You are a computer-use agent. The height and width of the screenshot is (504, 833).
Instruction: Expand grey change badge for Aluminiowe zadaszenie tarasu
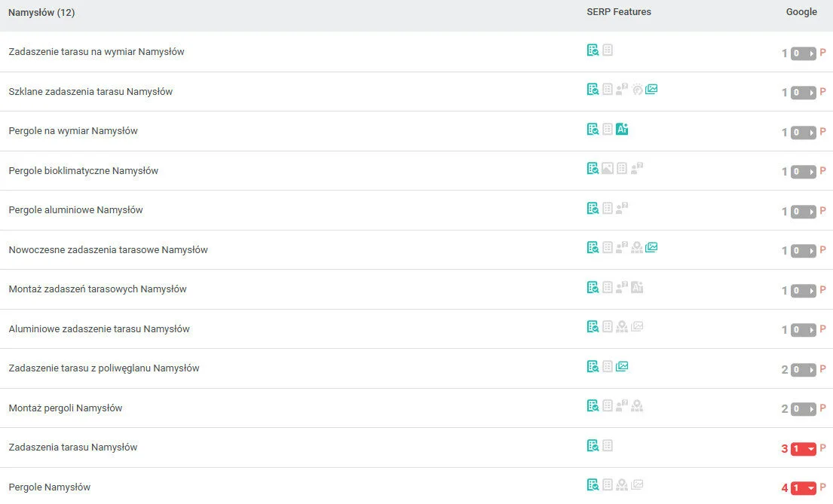click(x=803, y=330)
